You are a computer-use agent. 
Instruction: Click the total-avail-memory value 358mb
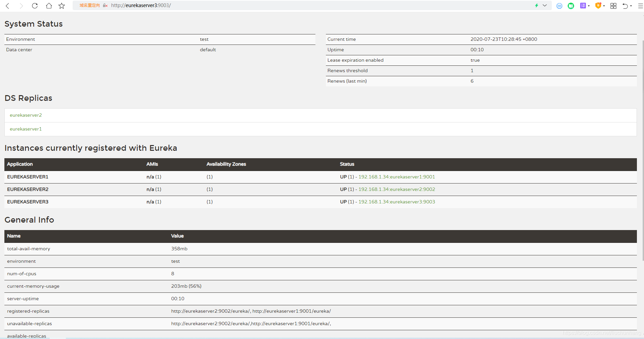tap(179, 249)
